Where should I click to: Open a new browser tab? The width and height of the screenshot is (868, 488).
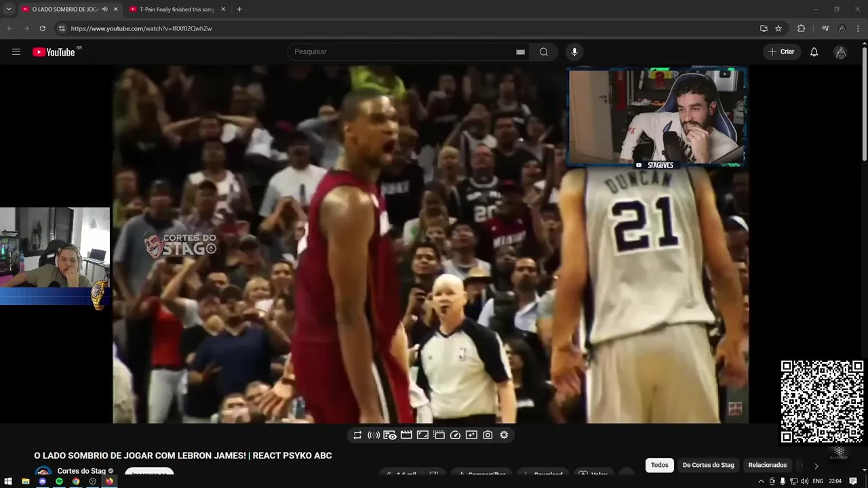click(x=239, y=9)
